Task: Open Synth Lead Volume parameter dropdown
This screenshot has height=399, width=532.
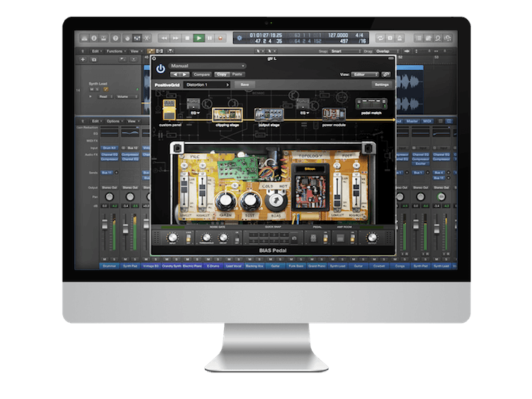Action: pos(127,97)
